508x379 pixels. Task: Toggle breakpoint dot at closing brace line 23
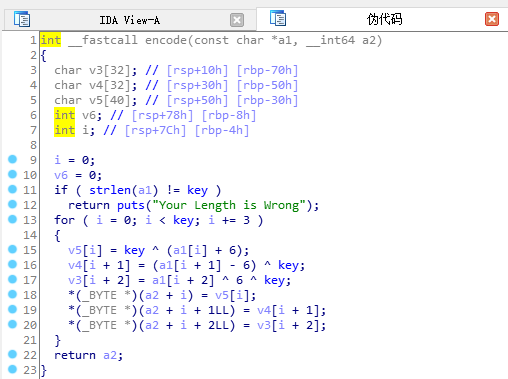point(12,369)
